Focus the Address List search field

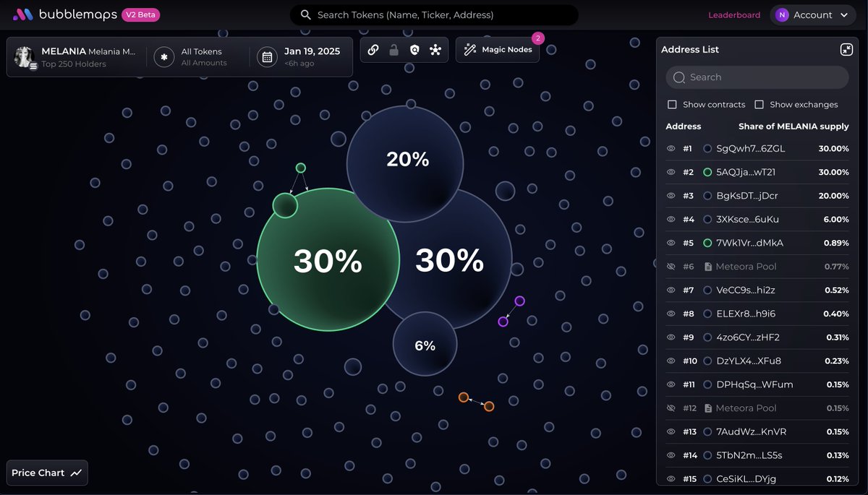point(757,77)
